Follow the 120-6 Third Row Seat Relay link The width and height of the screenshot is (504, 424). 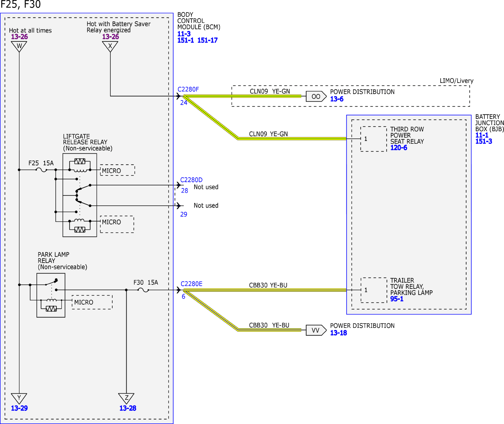(x=398, y=148)
